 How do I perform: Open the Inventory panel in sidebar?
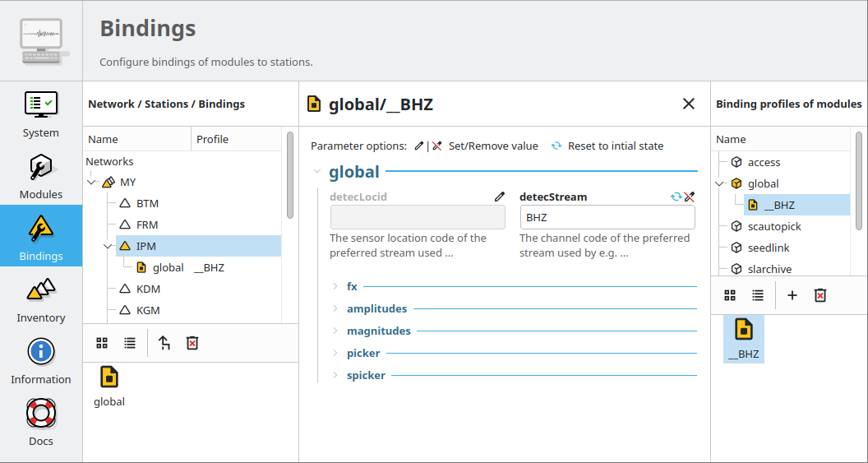(x=41, y=299)
